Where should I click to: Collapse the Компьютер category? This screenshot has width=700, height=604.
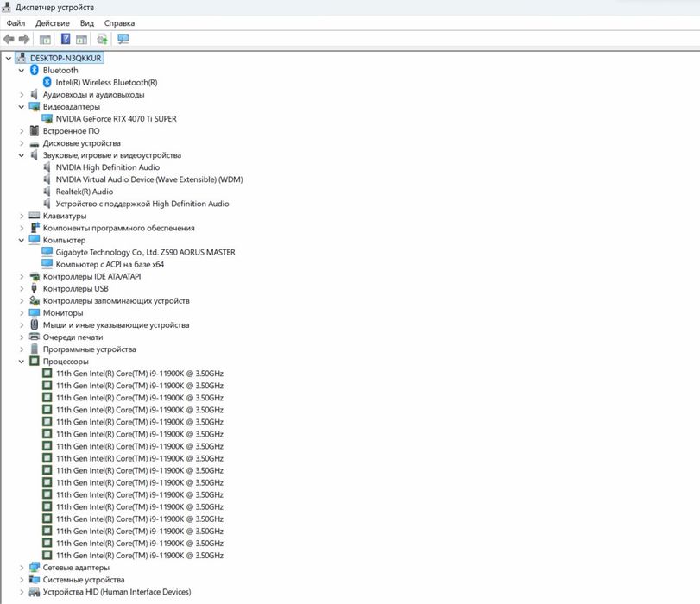click(22, 240)
